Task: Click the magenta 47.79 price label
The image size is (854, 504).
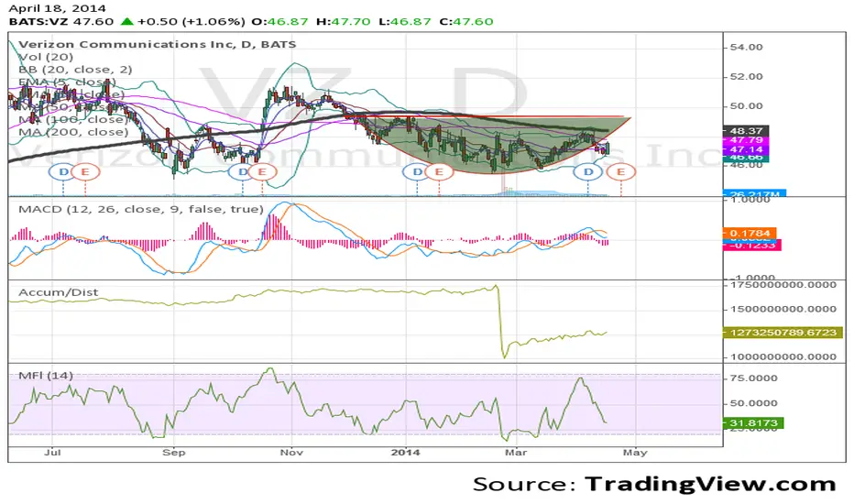Action: (746, 140)
